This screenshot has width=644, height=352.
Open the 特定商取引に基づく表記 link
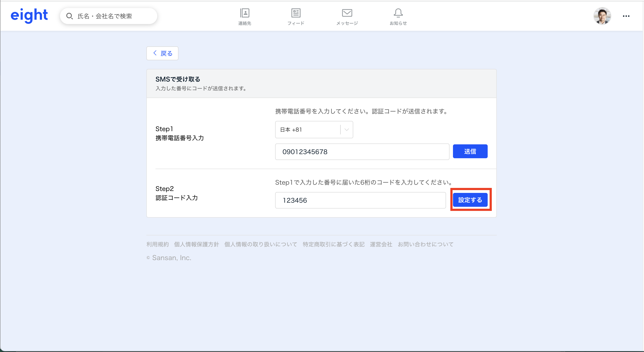pos(333,244)
